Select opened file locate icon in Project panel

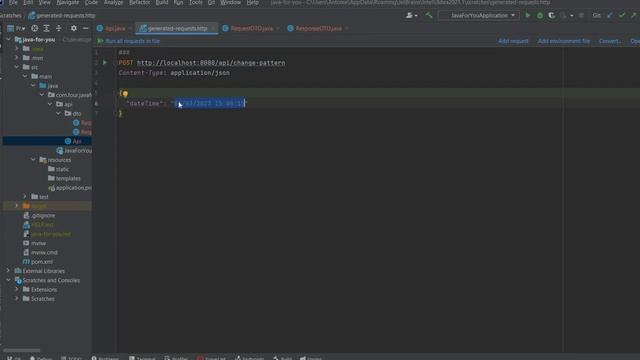34,28
